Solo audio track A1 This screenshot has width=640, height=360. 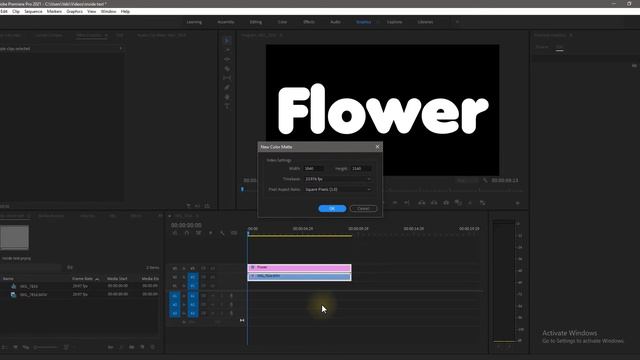[222, 296]
